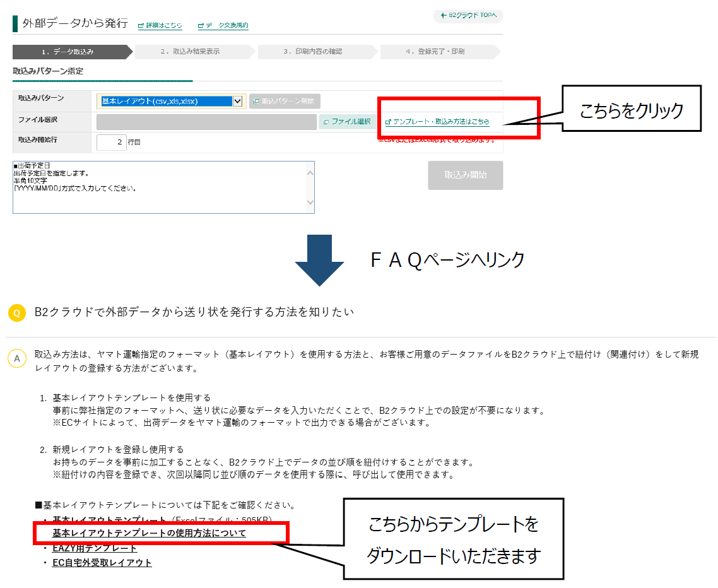Click the grey file path field

coord(206,122)
